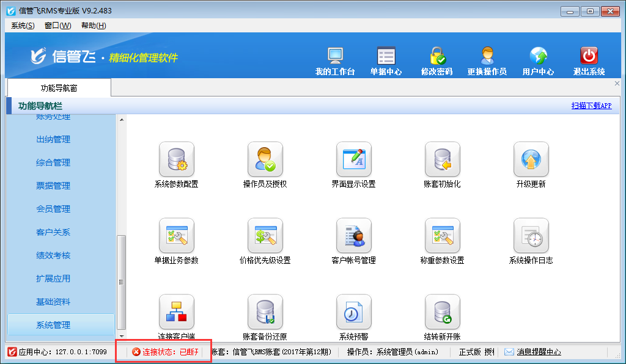Open 客户帐号管理 icon

pyautogui.click(x=353, y=236)
